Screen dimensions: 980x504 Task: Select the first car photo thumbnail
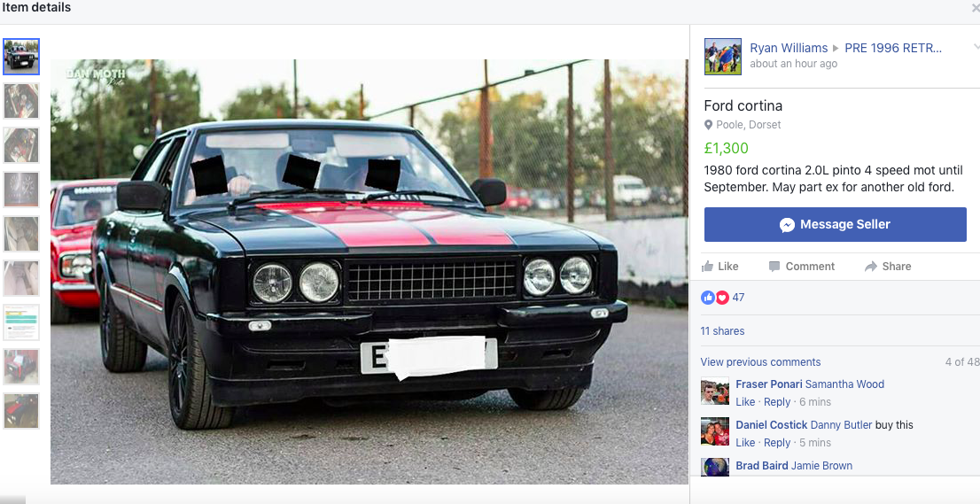coord(21,56)
